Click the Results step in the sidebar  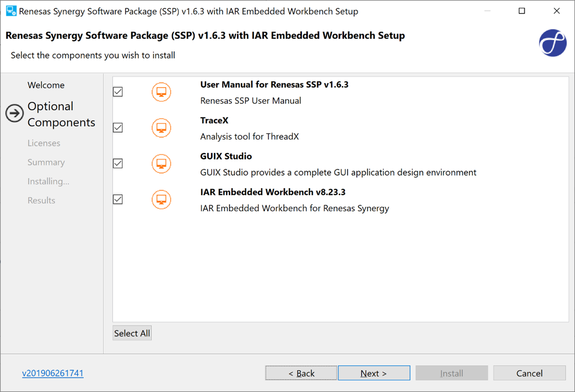41,200
